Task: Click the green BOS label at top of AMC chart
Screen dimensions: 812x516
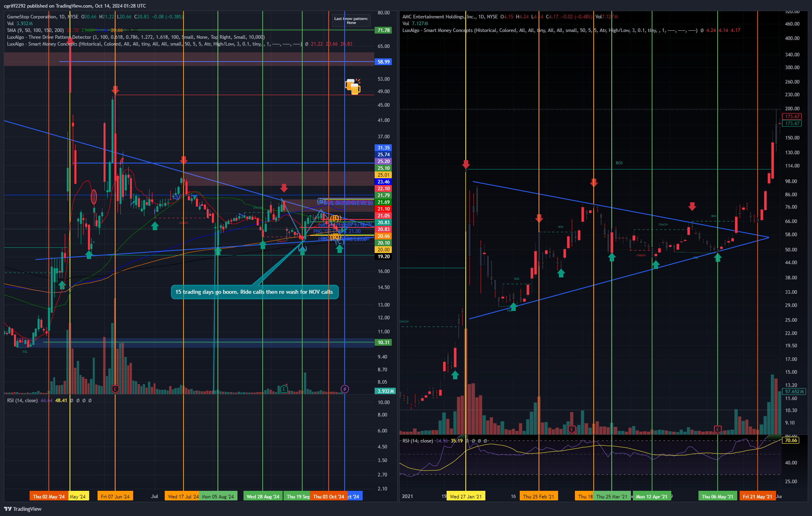Action: click(619, 163)
